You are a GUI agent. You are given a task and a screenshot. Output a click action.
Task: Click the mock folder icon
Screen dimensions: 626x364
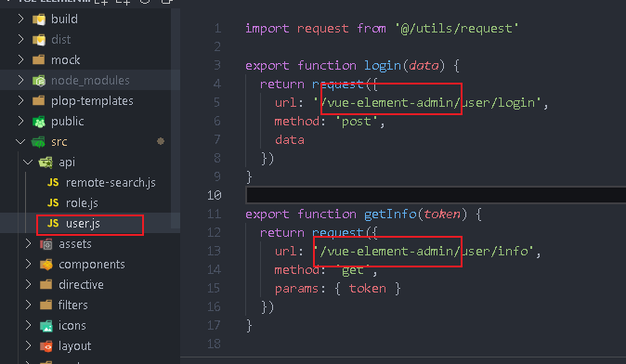pos(39,59)
